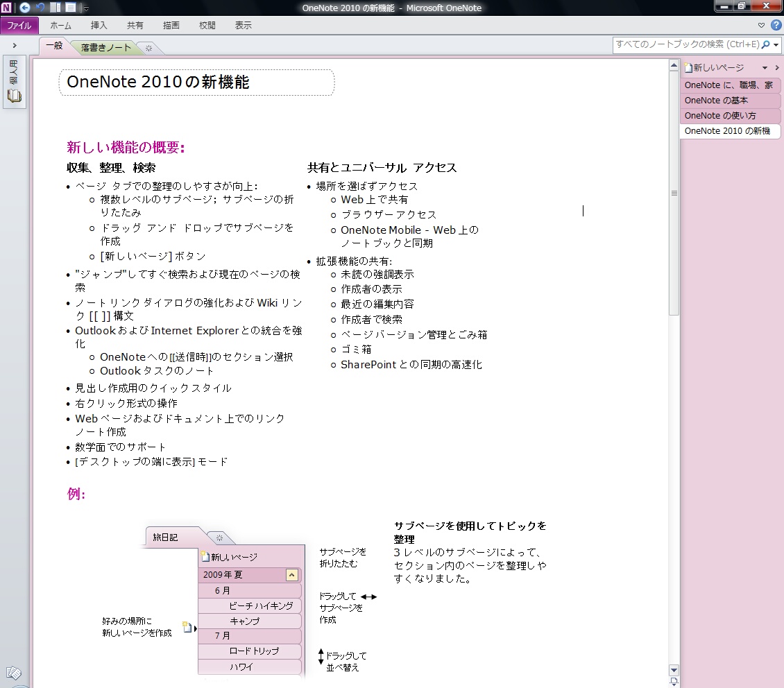This screenshot has width=784, height=688.
Task: Click bullet "数学面でのサポート"
Action: point(121,447)
